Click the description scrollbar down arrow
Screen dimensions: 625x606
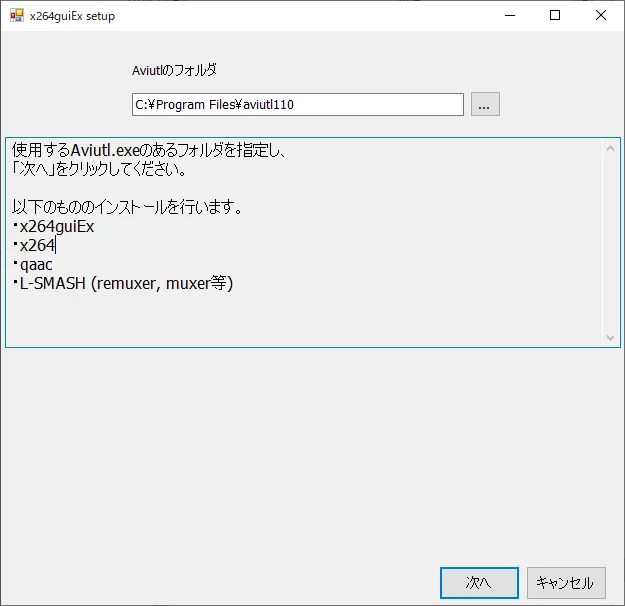(612, 338)
